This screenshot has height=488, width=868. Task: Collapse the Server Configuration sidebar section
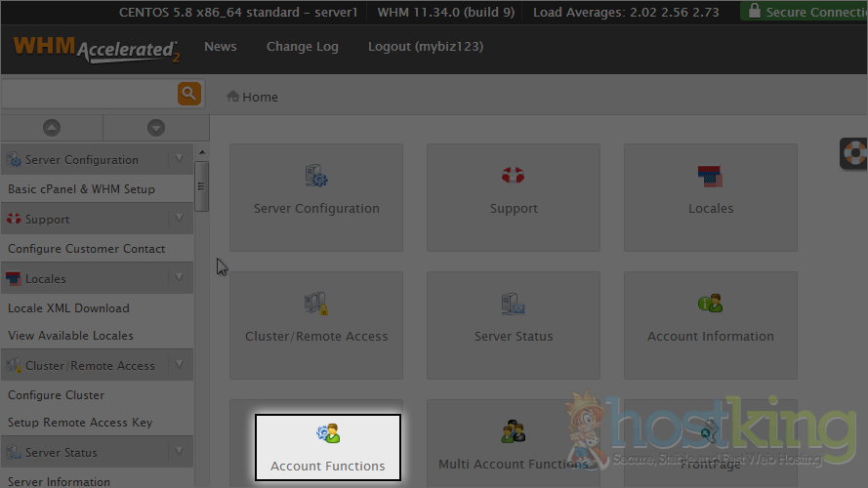[x=179, y=159]
